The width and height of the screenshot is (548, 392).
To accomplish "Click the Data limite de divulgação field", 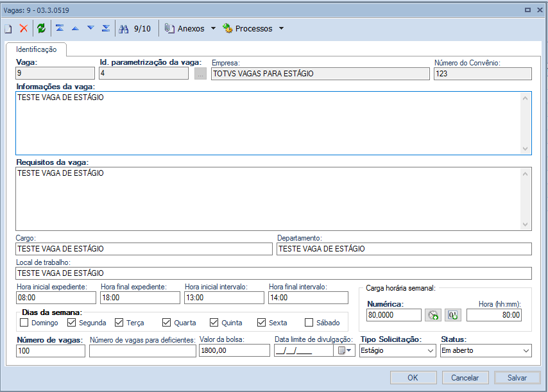I will [304, 350].
